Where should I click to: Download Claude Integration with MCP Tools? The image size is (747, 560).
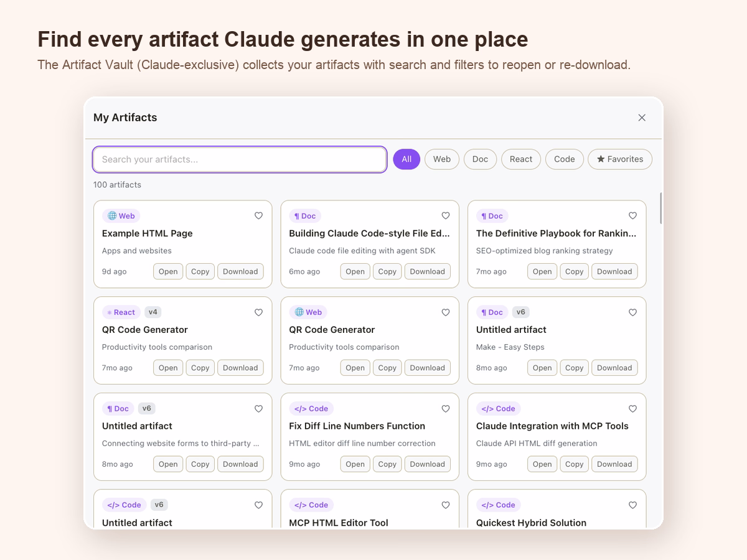point(614,464)
